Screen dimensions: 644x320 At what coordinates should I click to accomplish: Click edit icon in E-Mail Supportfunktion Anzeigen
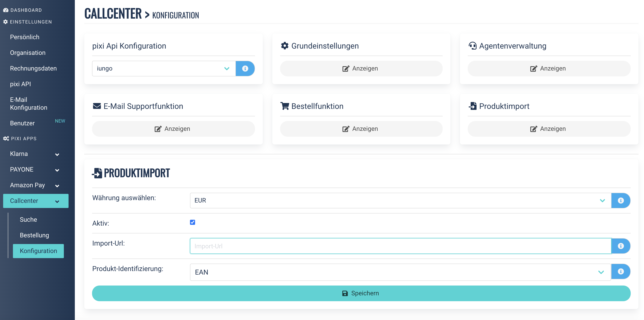coord(158,129)
